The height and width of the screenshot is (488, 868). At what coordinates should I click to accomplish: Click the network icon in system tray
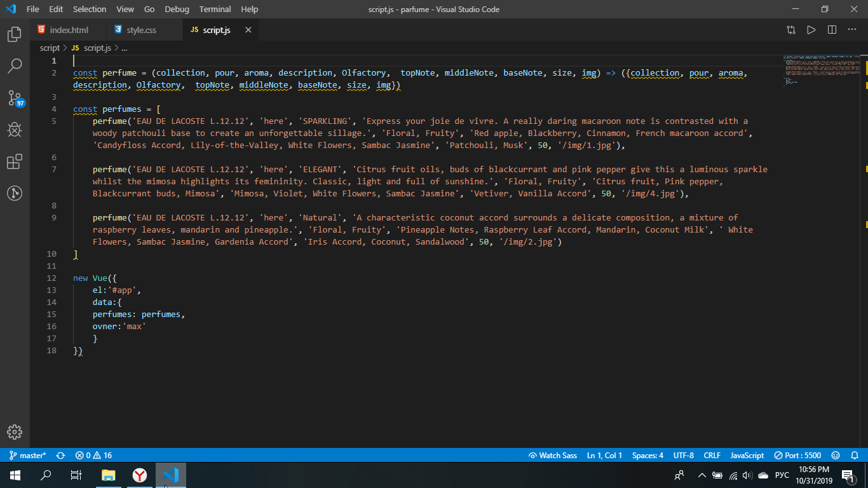733,475
